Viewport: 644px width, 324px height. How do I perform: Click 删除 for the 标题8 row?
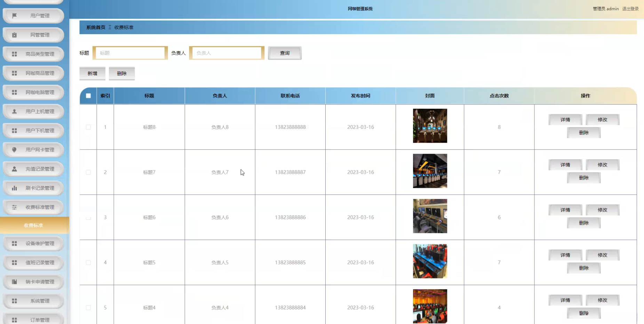584,133
